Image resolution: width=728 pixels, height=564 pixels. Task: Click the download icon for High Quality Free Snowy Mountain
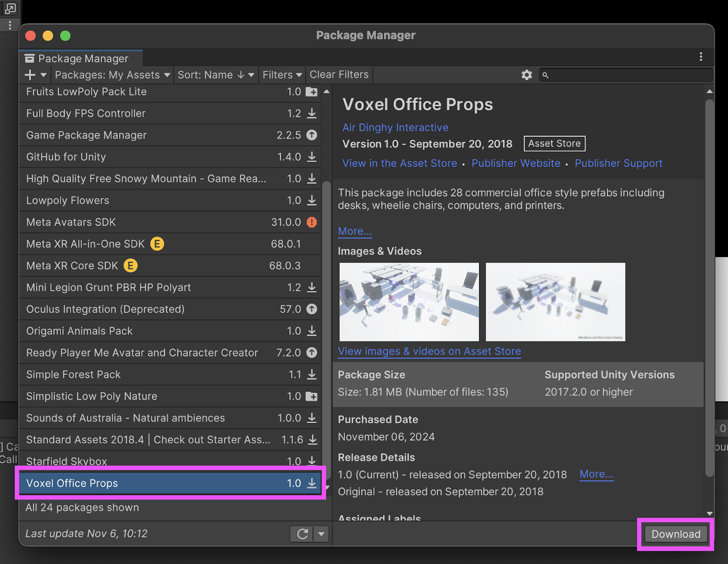312,179
